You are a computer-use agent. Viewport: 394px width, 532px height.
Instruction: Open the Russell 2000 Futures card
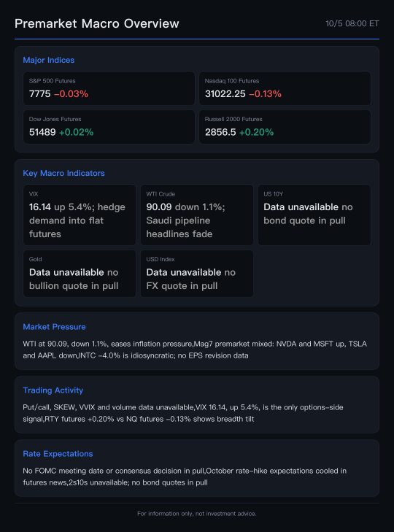[285, 126]
